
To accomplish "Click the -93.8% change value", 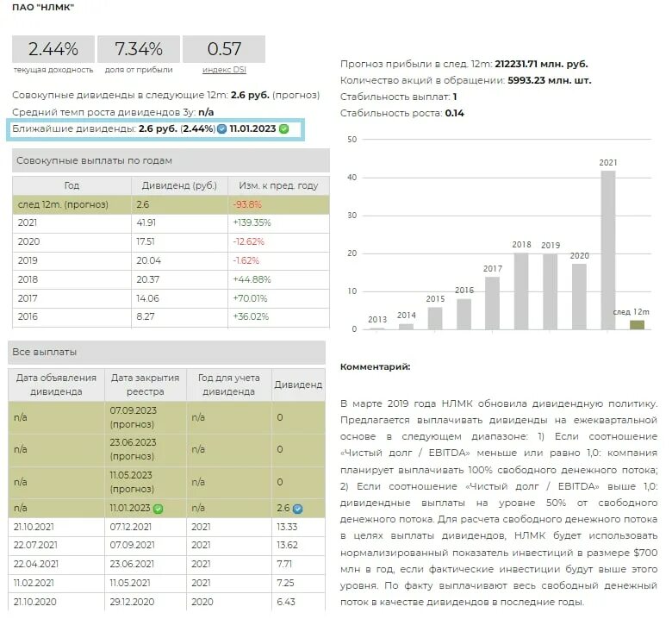I will [x=247, y=204].
